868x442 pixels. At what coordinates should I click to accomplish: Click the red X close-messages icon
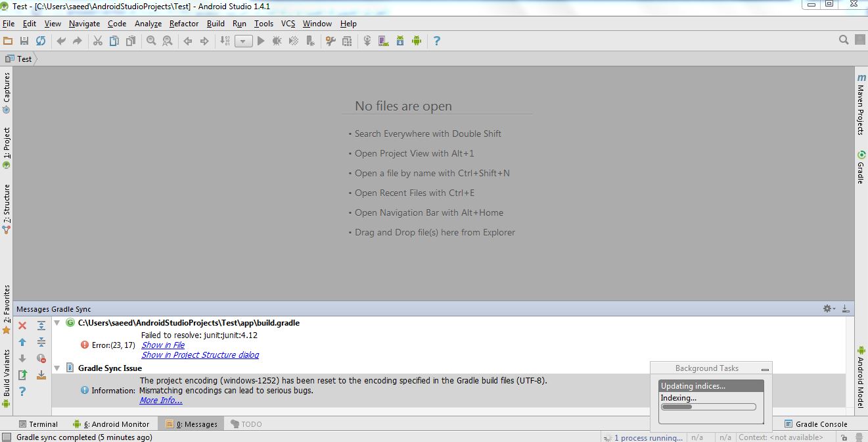22,326
